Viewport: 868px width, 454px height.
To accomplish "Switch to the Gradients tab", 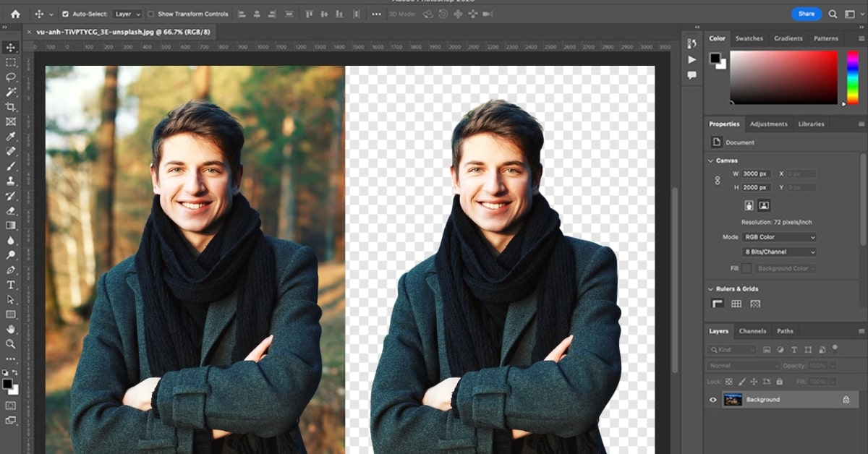I will coord(788,38).
